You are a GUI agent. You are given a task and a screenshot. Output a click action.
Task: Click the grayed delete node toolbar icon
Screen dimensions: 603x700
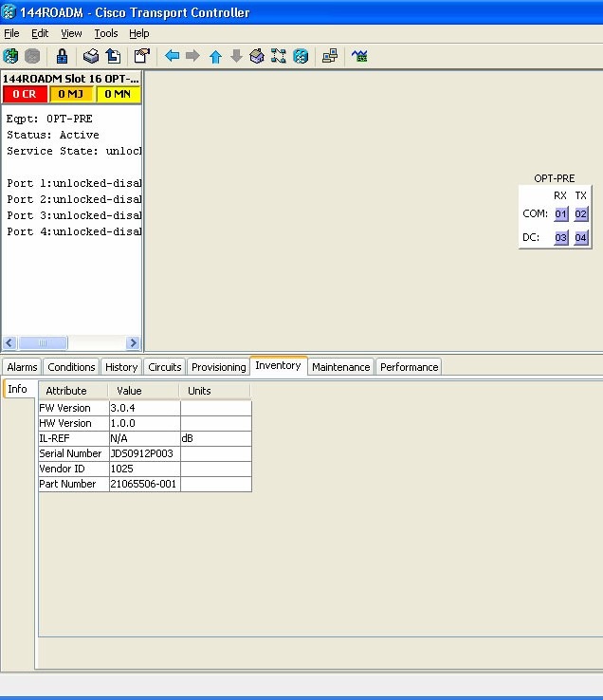pyautogui.click(x=32, y=56)
